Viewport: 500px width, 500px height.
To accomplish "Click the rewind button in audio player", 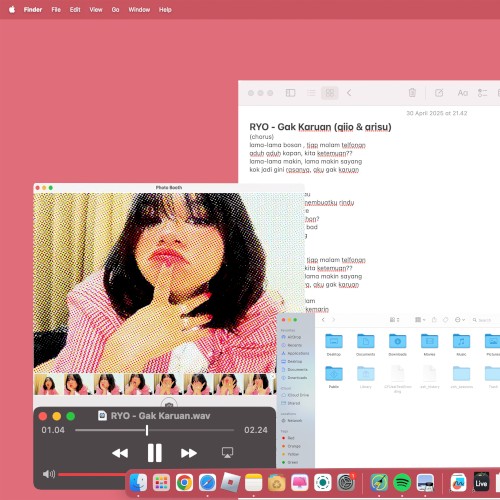I will (120, 453).
